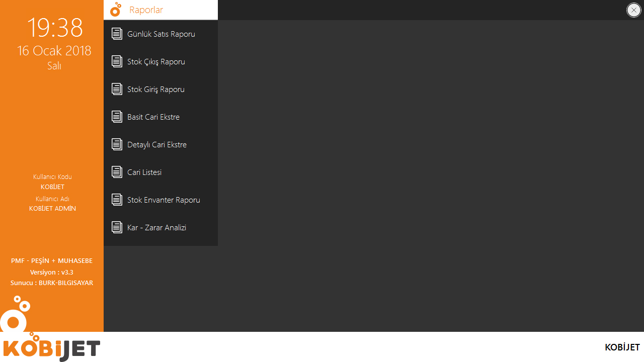Click the Kullanıcı Kodu label

(x=52, y=177)
